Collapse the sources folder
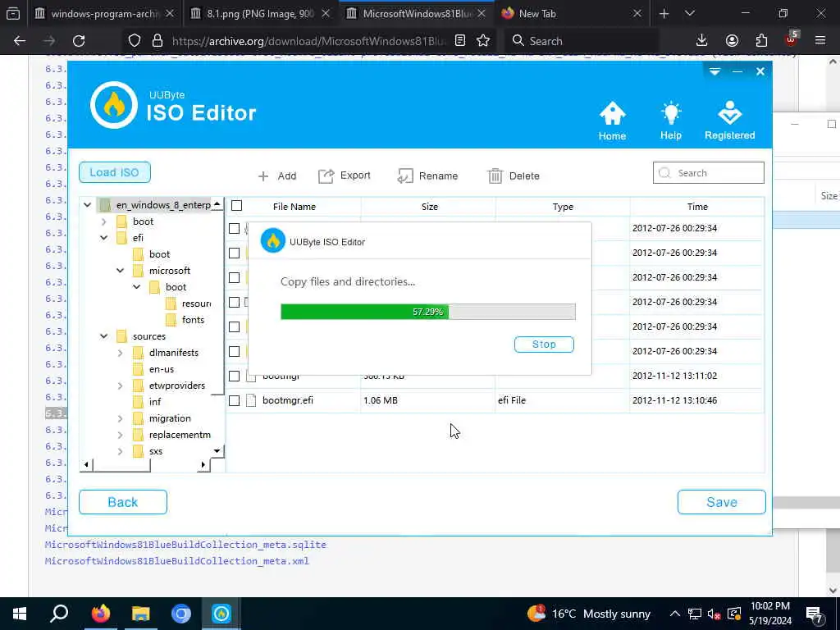Screen dimensions: 840x630 coord(104,336)
